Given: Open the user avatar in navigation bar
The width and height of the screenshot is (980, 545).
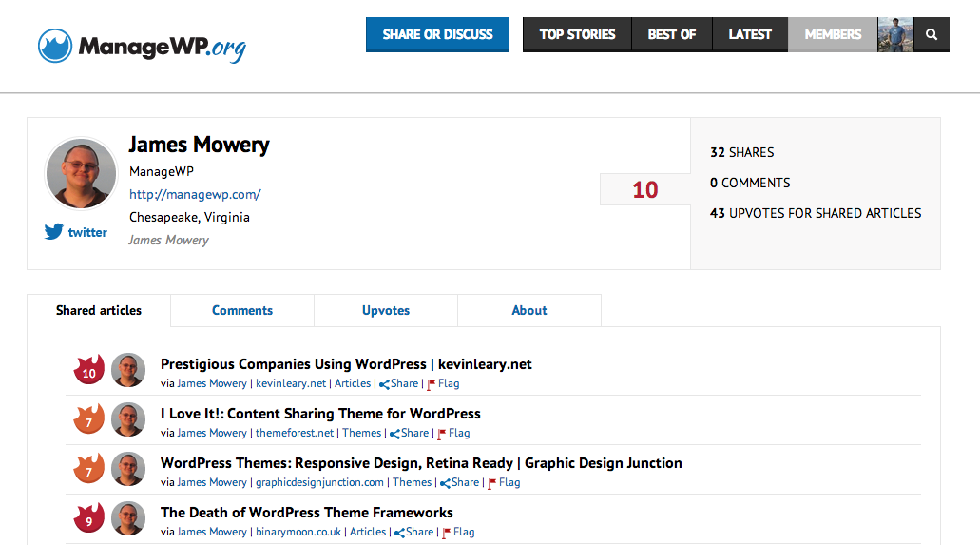Looking at the screenshot, I should tap(895, 34).
